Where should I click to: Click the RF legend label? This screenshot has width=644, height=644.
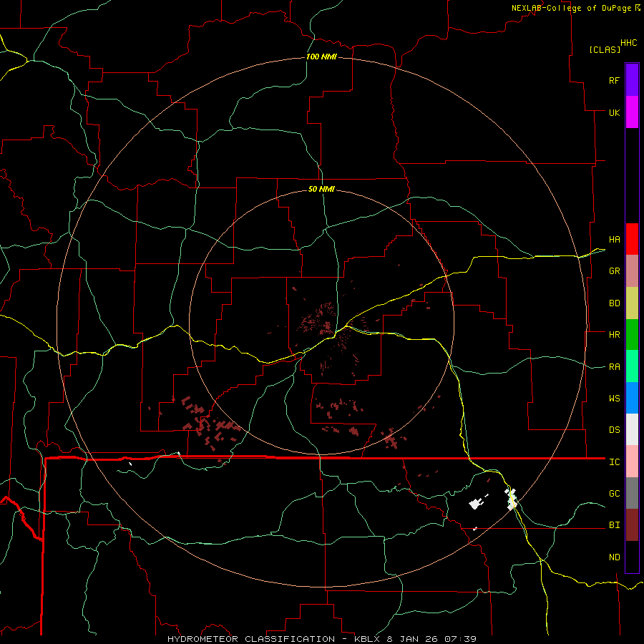pos(614,80)
